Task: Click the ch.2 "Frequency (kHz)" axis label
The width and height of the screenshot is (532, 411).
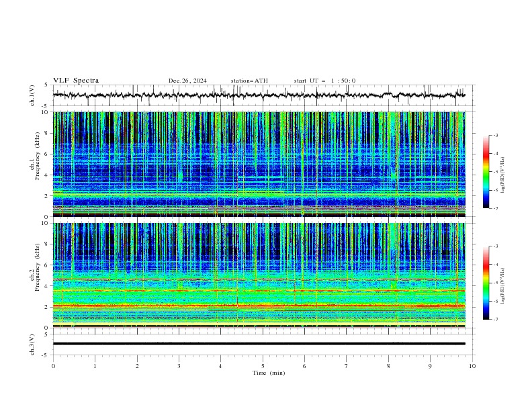Action: (x=38, y=267)
